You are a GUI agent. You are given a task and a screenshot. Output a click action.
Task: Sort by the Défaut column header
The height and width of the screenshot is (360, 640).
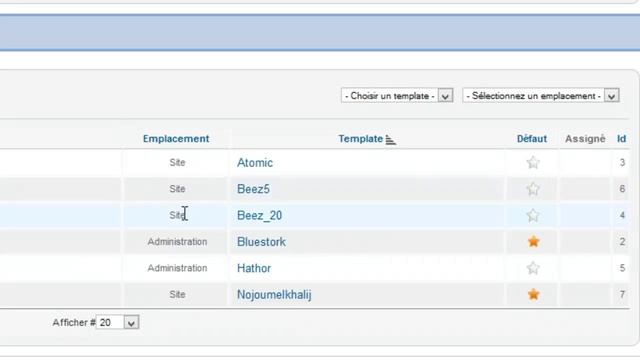click(532, 139)
